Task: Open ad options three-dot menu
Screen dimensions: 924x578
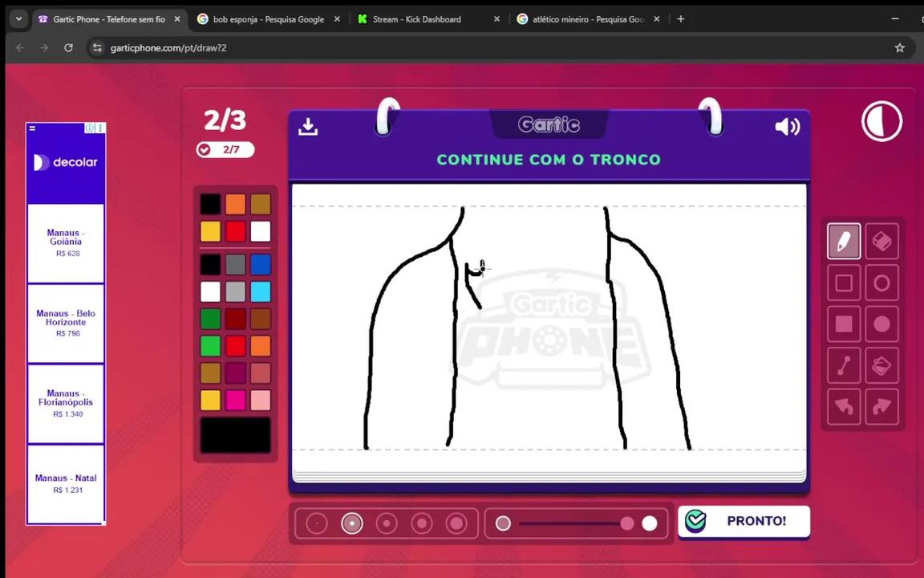Action: [100, 128]
